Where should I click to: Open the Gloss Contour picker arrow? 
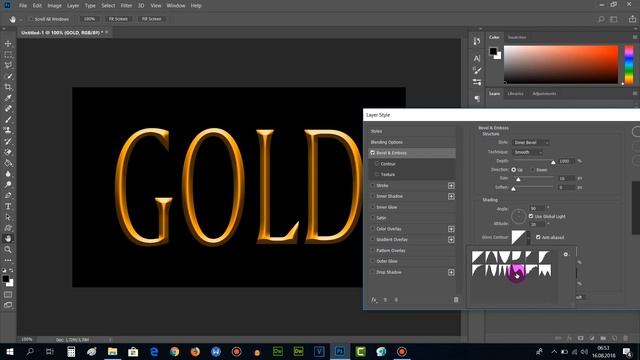click(529, 237)
